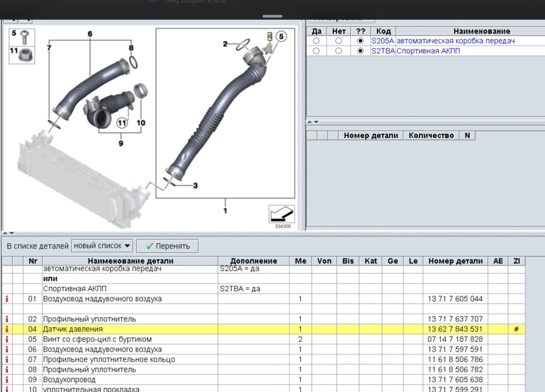Click info icon for part 01 Воздуховод
Screen dimensions: 545x392
(7, 298)
